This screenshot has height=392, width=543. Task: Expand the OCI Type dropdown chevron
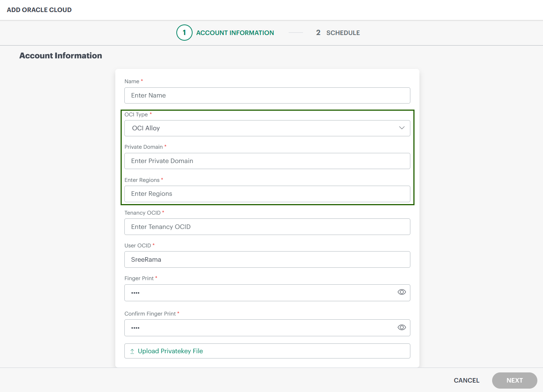point(402,128)
